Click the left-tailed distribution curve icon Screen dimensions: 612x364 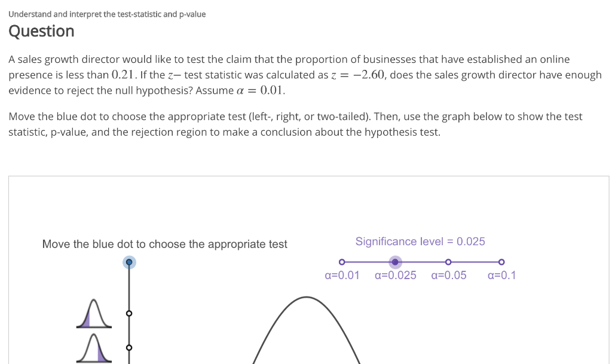point(94,313)
